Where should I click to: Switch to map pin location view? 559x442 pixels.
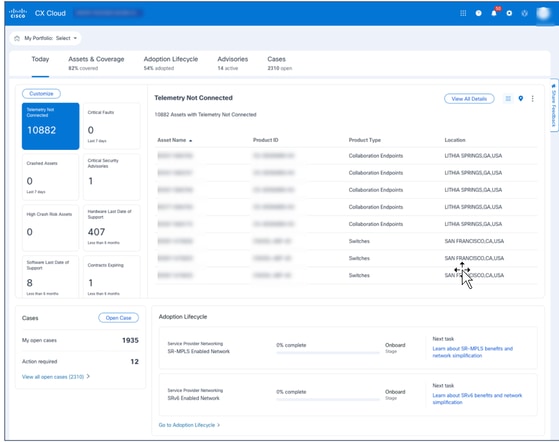520,98
